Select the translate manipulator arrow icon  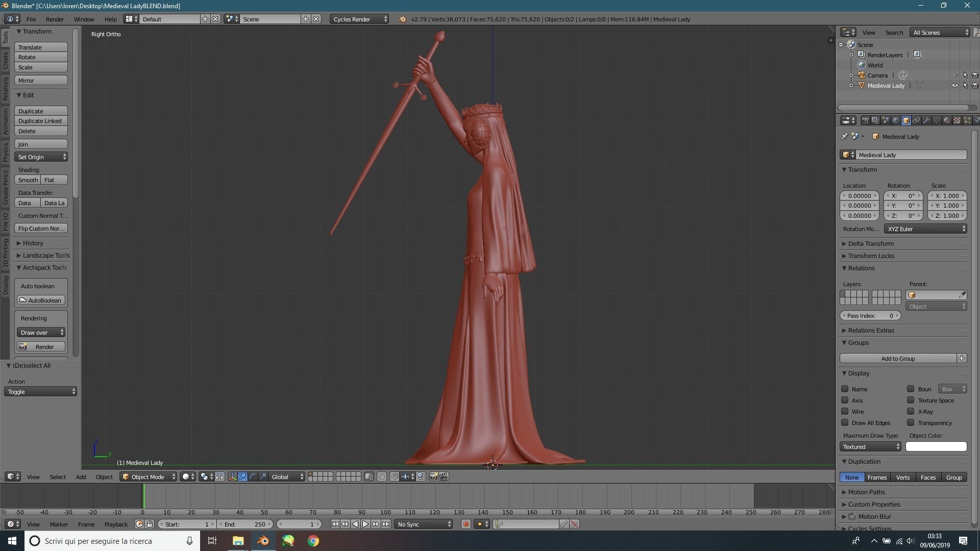coord(243,477)
